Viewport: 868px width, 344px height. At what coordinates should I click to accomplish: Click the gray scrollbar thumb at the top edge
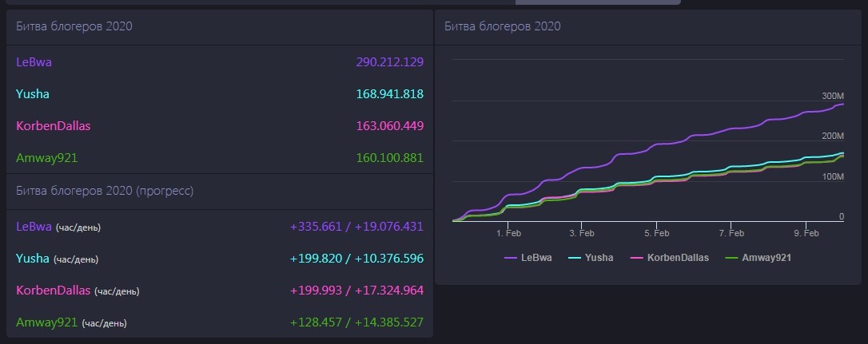[598, 2]
